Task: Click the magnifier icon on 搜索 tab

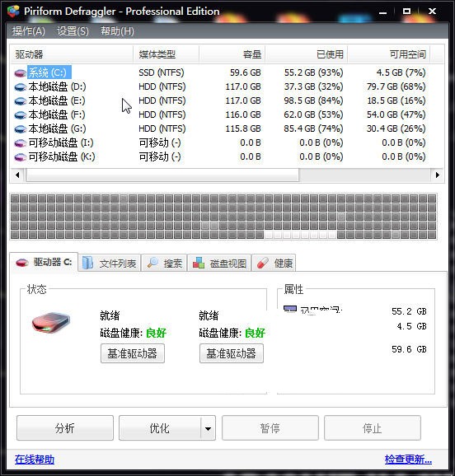Action: [x=152, y=263]
